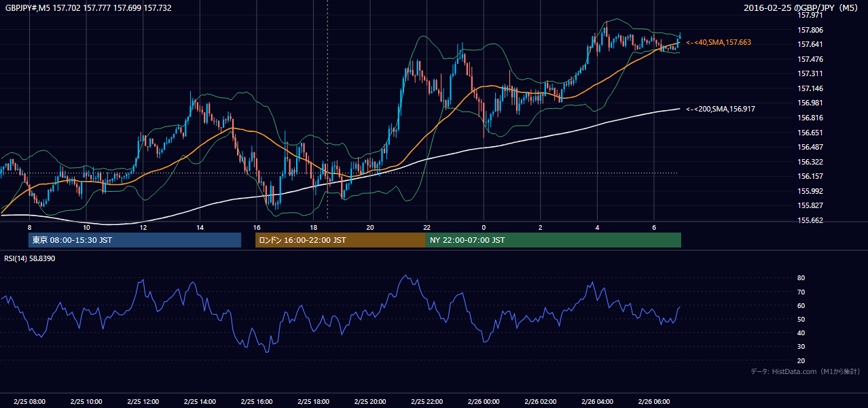Image resolution: width=868 pixels, height=408 pixels.
Task: Click the RSI 70 level label
Action: tap(801, 292)
